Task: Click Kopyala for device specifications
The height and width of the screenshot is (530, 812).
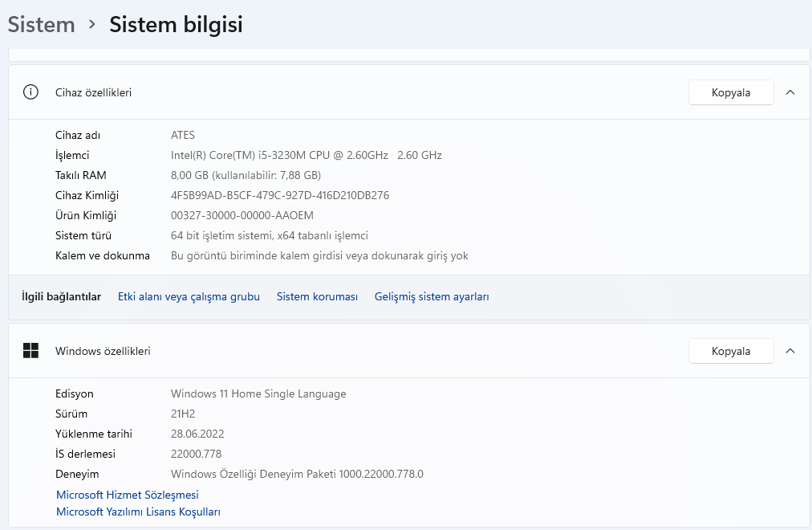Action: (730, 92)
